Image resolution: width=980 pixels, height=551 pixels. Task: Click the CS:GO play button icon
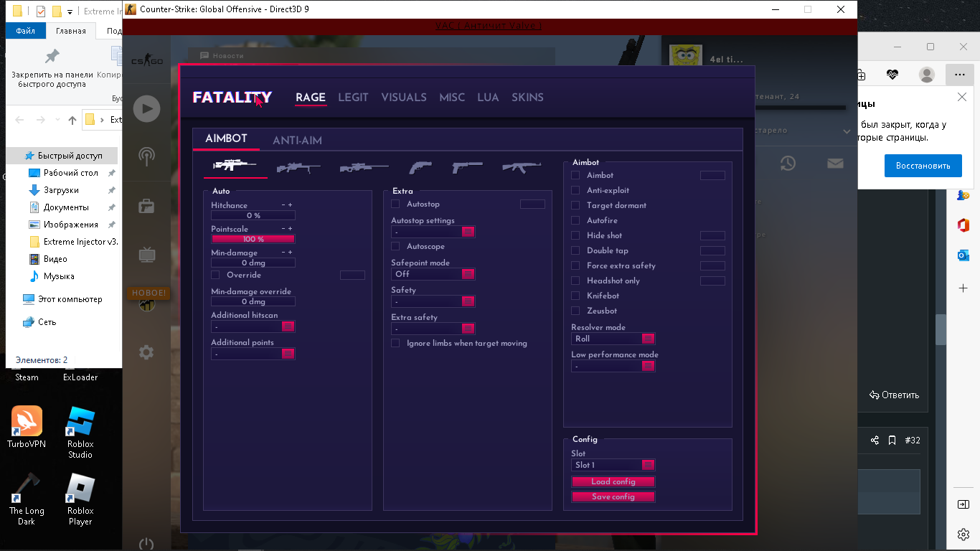(146, 108)
